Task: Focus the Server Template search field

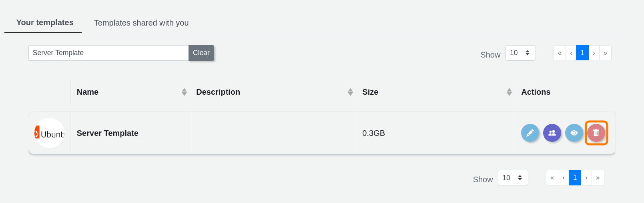Action: point(108,53)
